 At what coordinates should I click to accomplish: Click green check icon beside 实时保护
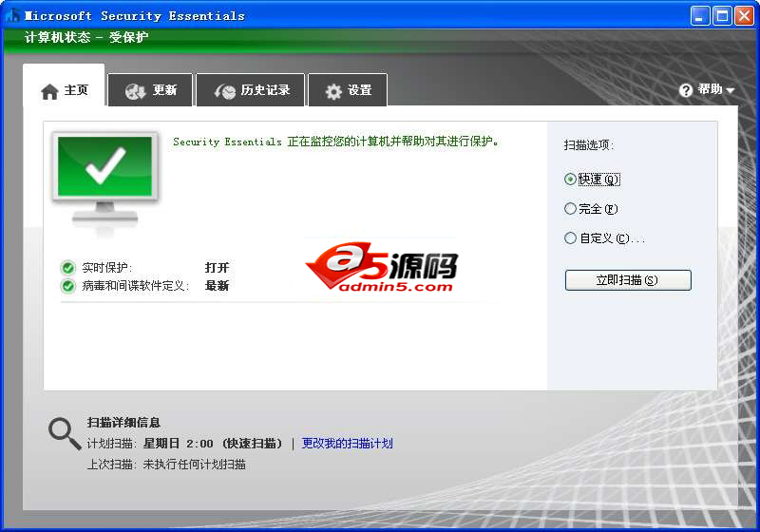click(x=67, y=268)
